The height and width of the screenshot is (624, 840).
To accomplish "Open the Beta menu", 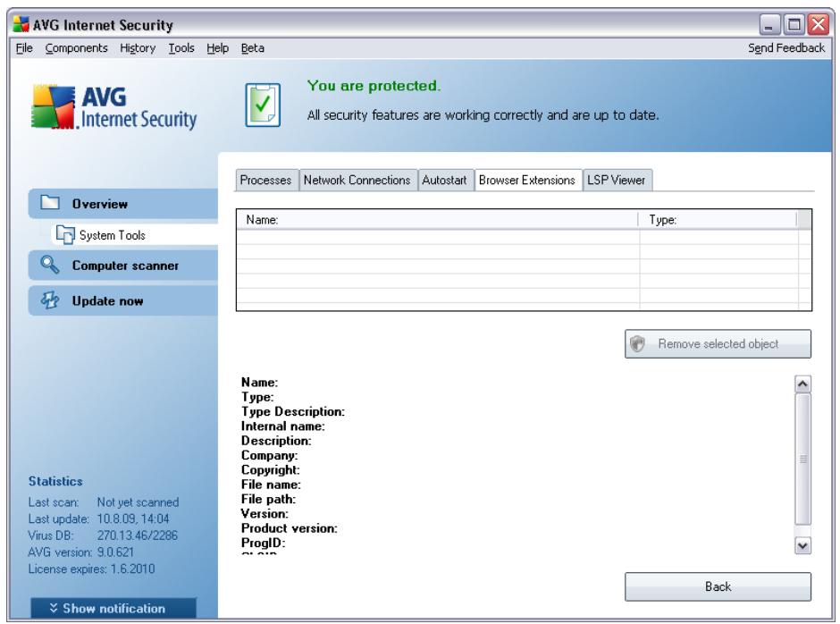I will [252, 48].
